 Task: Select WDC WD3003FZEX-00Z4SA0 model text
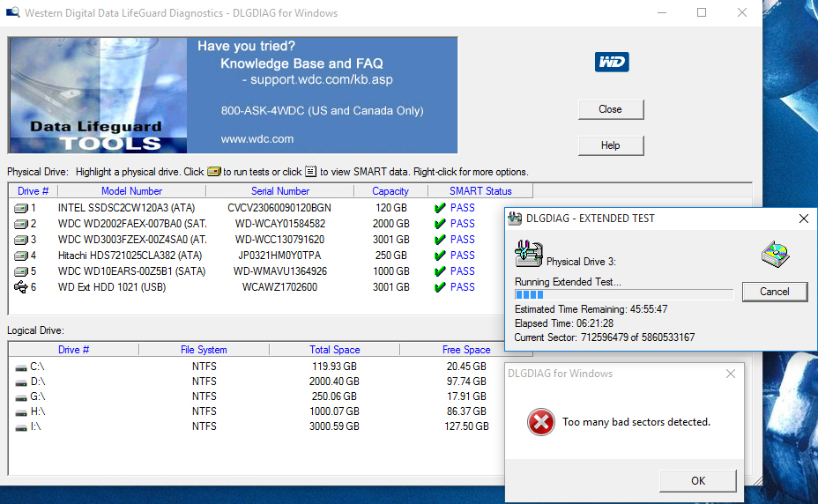(132, 240)
